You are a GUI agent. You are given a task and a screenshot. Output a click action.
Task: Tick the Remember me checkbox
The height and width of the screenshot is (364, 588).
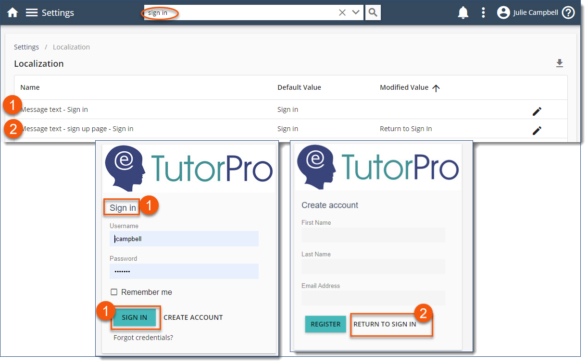pos(114,292)
